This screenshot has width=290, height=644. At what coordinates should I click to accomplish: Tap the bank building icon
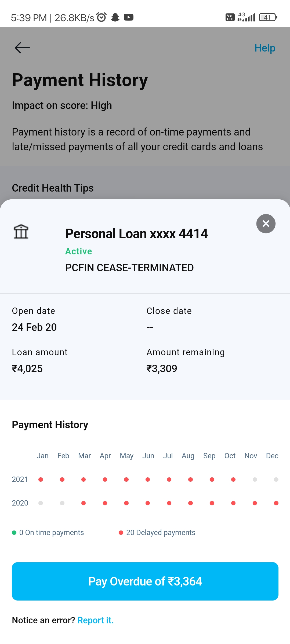(x=21, y=232)
